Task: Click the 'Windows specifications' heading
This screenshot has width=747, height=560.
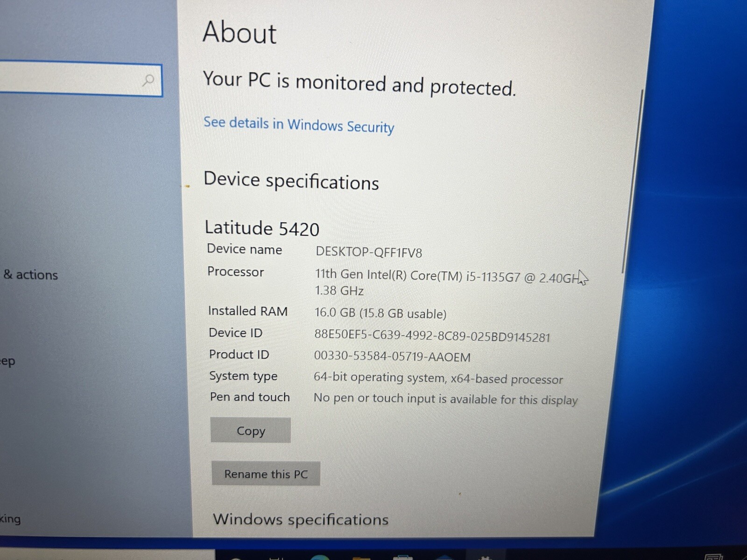Action: (x=301, y=519)
